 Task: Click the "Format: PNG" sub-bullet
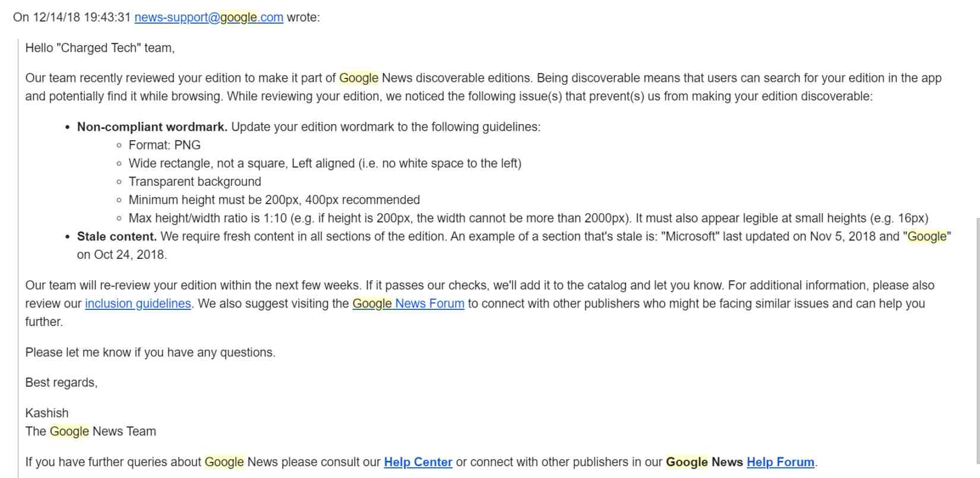tap(165, 145)
